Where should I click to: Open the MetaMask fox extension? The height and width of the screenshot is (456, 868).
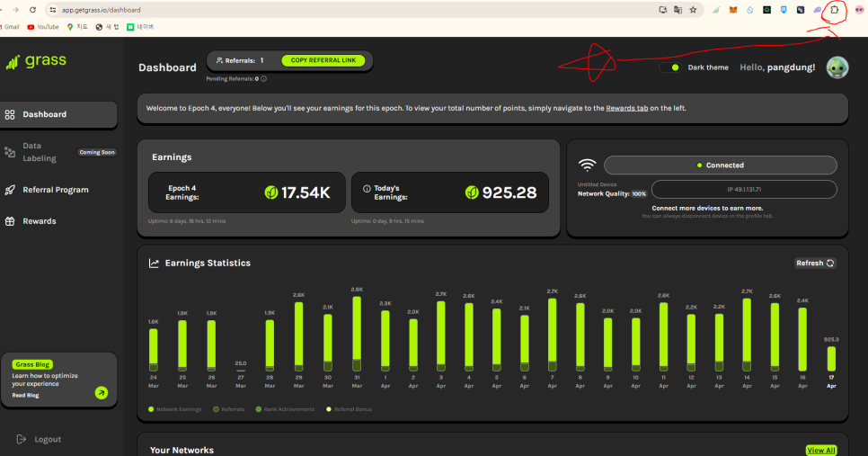click(x=733, y=10)
